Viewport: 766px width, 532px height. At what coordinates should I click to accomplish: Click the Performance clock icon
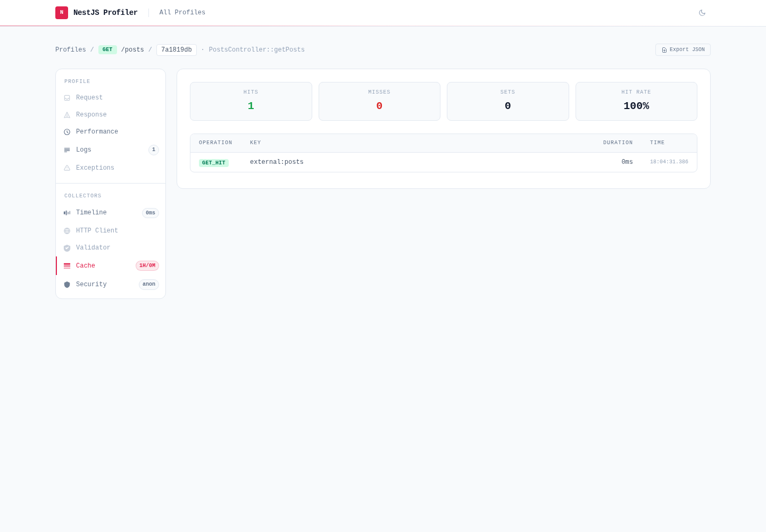[x=67, y=132]
